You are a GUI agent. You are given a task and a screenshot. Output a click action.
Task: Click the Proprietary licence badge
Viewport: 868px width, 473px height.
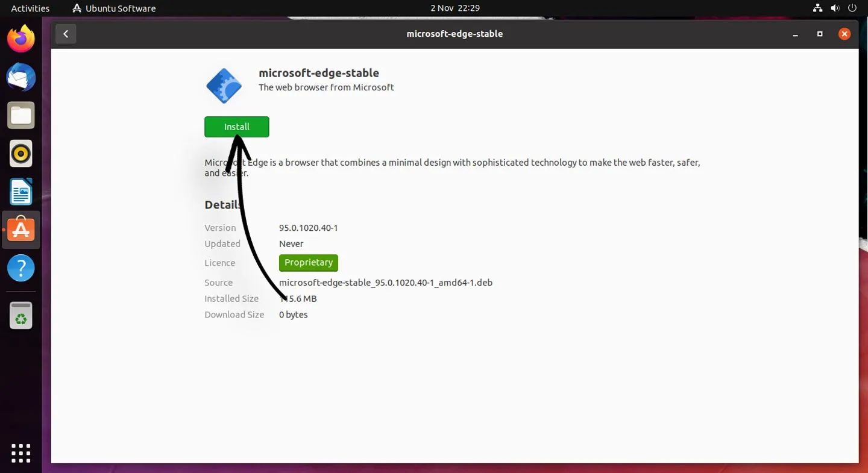[308, 263]
